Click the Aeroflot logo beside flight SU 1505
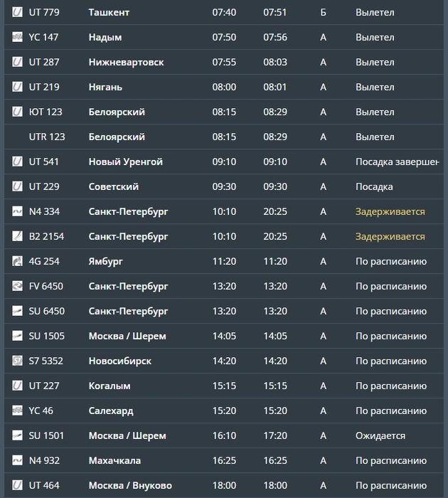Screen dimensions: 448x498 coord(17,336)
